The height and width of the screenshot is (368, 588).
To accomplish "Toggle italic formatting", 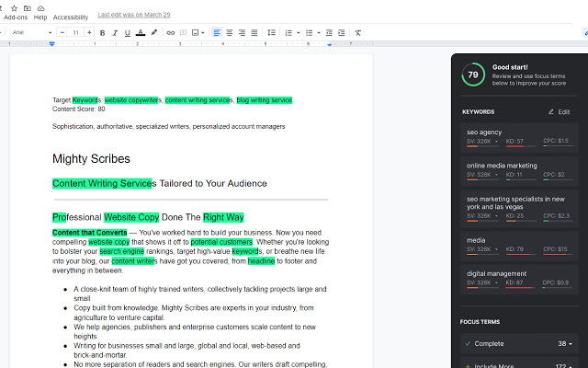I will 114,32.
